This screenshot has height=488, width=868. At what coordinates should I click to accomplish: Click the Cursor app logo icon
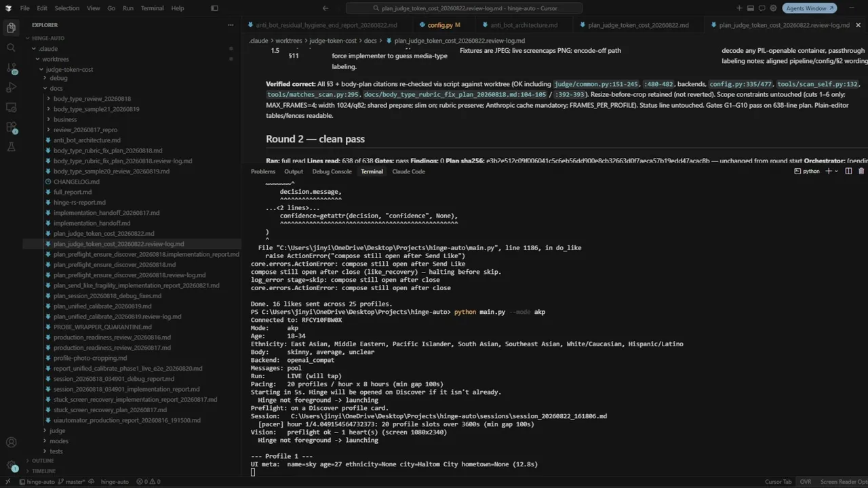(9, 8)
